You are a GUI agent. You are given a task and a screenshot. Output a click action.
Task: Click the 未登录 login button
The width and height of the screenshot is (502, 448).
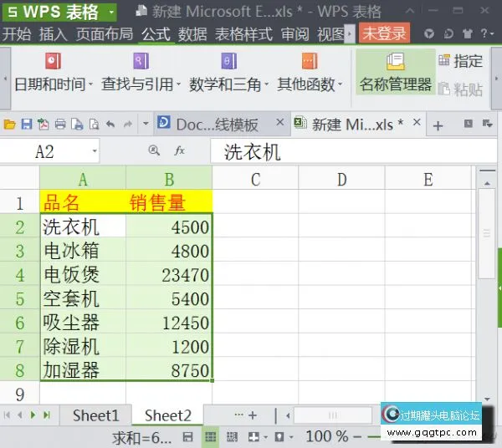[384, 33]
